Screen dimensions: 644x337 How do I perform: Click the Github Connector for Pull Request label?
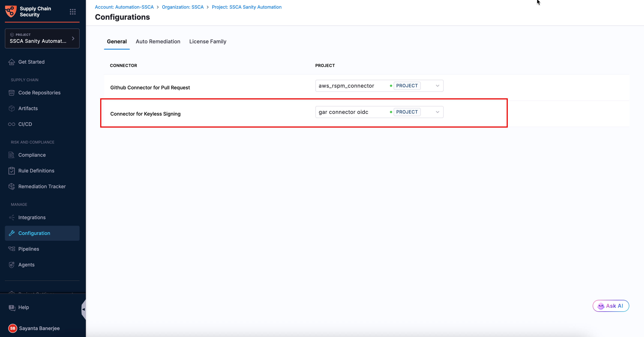(150, 88)
